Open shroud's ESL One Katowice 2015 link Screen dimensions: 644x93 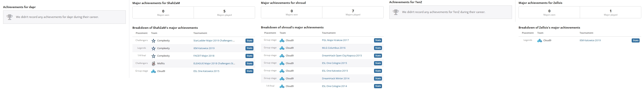[x=335, y=71]
